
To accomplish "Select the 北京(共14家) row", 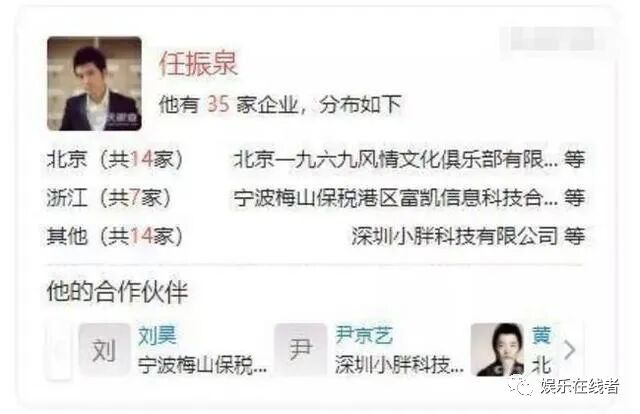I will [316, 159].
